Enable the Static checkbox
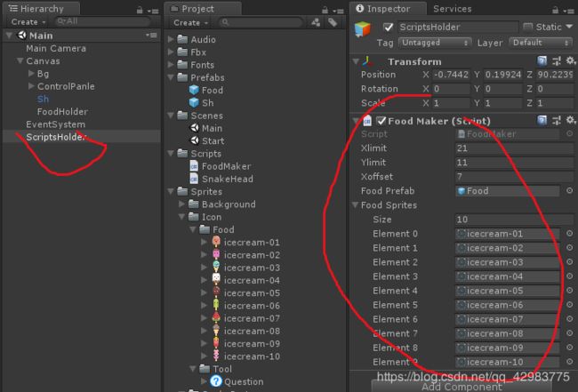This screenshot has width=578, height=392. 528,27
